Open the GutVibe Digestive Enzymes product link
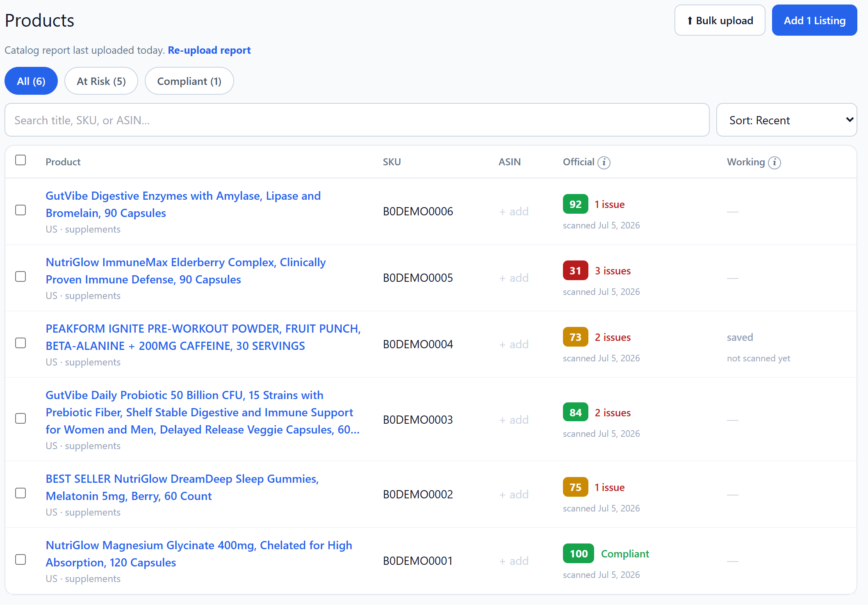Screen dimensions: 868x605 (x=183, y=204)
